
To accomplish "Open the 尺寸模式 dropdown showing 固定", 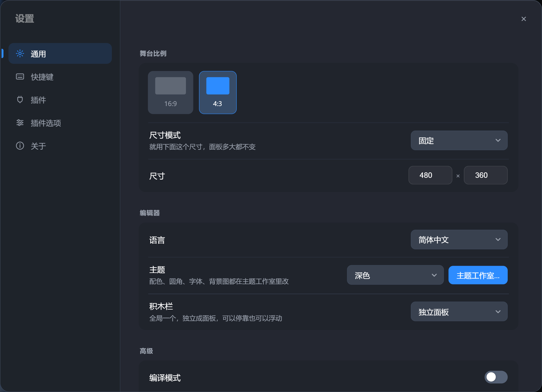I will 459,140.
